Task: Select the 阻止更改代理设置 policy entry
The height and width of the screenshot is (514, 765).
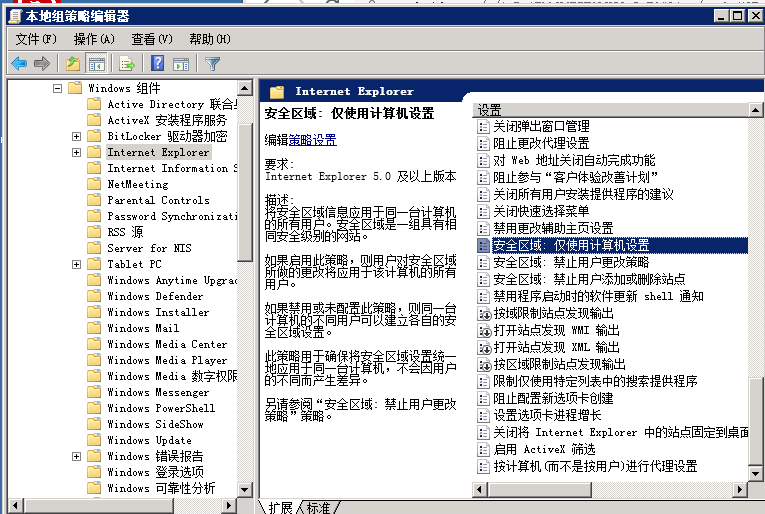Action: pyautogui.click(x=541, y=143)
